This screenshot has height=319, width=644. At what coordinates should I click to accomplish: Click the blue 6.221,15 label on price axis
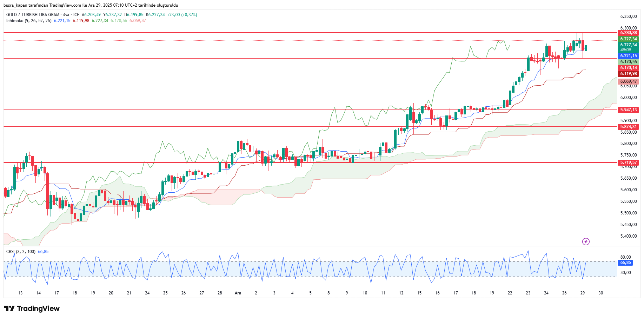tap(628, 56)
